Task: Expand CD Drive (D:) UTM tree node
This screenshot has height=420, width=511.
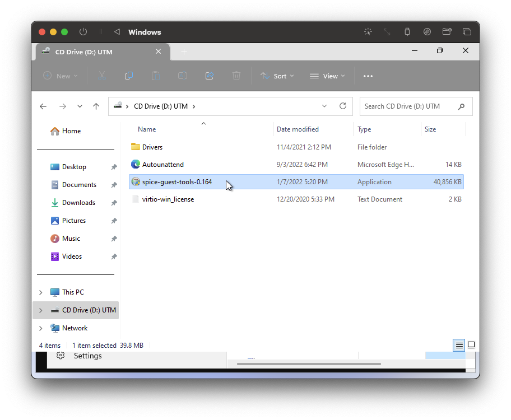Action: (40, 310)
